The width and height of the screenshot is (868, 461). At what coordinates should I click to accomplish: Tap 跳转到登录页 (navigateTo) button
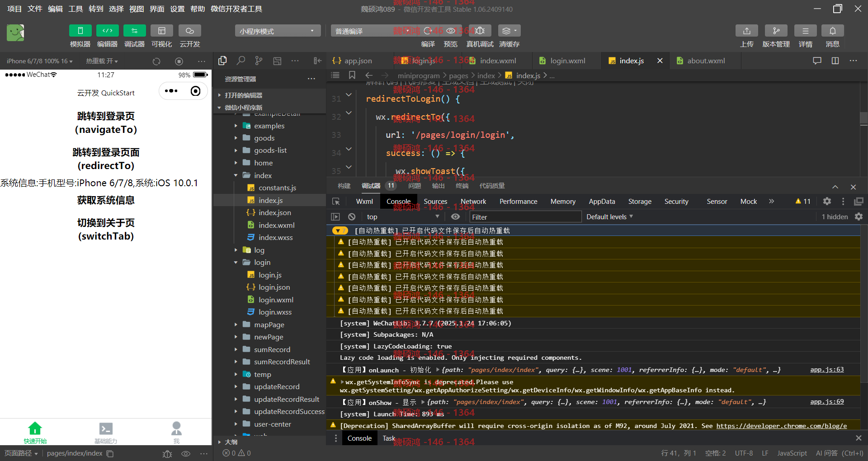pyautogui.click(x=106, y=123)
